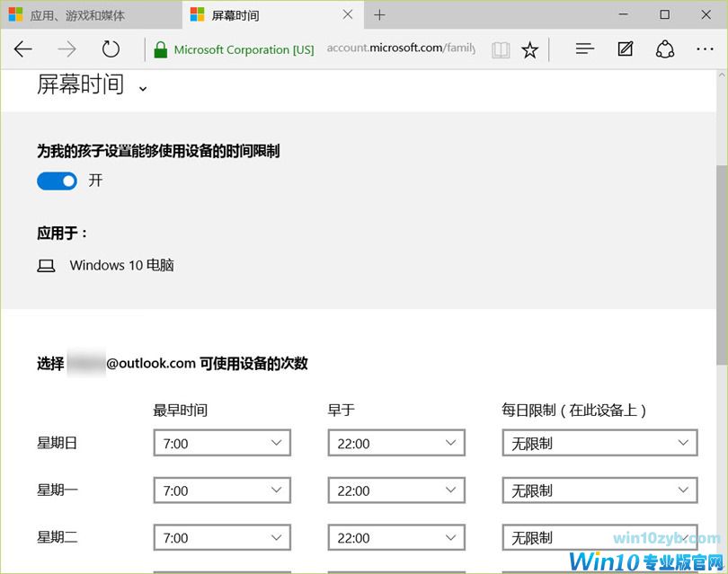Open the Hub lines icon

tap(584, 49)
